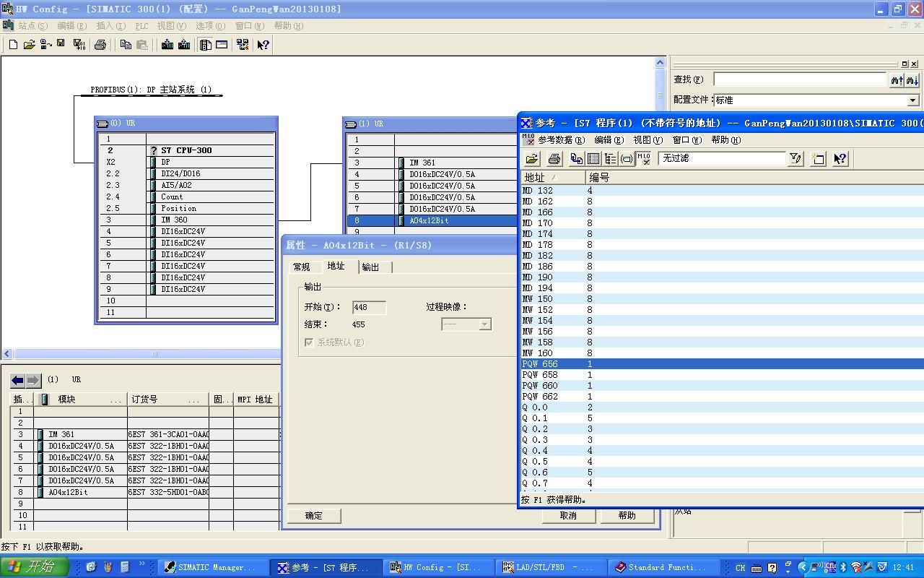Click the Print icon in HW Config toolbar

[x=100, y=45]
